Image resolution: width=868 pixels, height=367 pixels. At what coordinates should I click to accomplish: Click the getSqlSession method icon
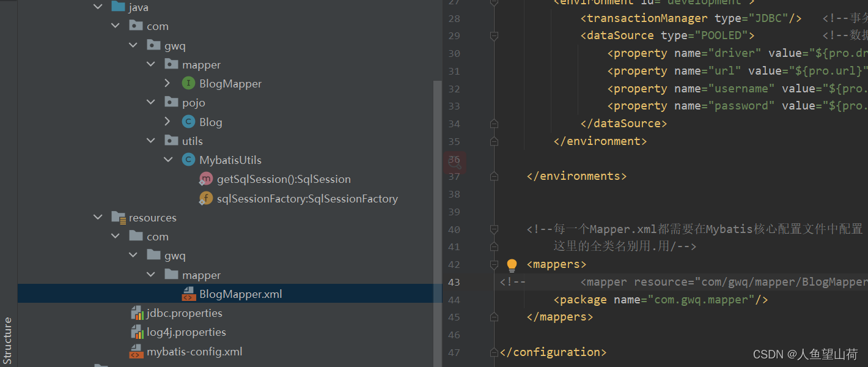(206, 179)
